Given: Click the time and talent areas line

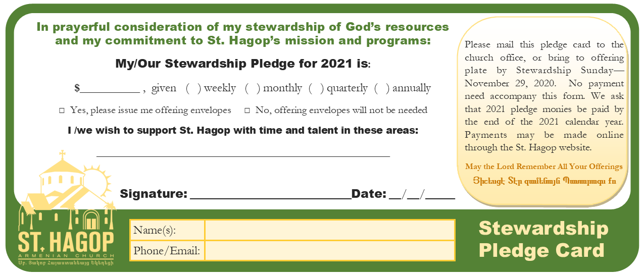Looking at the screenshot, I should pos(243,152).
